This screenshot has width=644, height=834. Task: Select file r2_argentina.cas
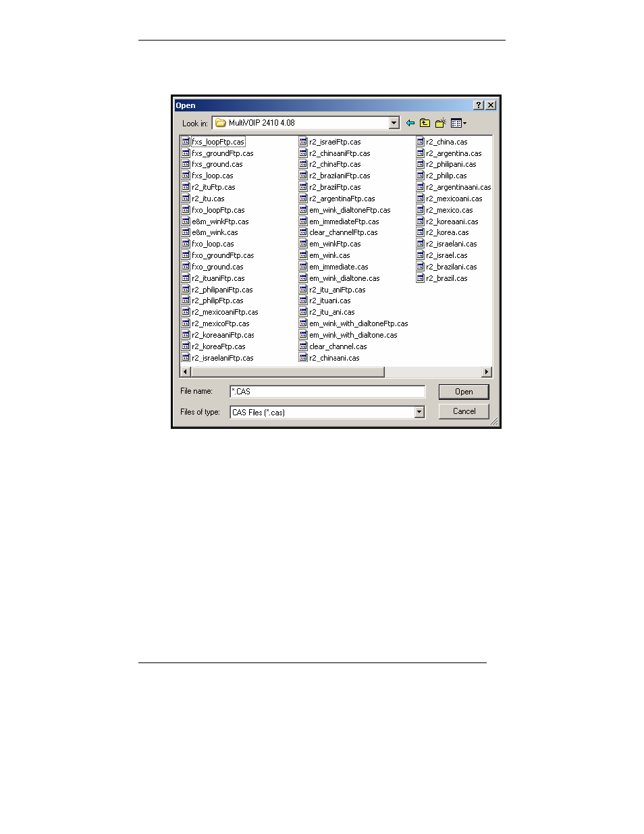click(x=454, y=153)
